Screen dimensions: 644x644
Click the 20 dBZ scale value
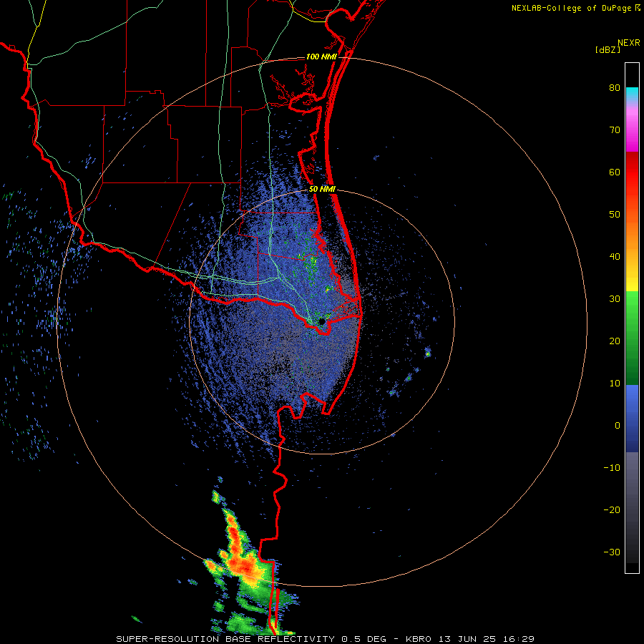615,341
